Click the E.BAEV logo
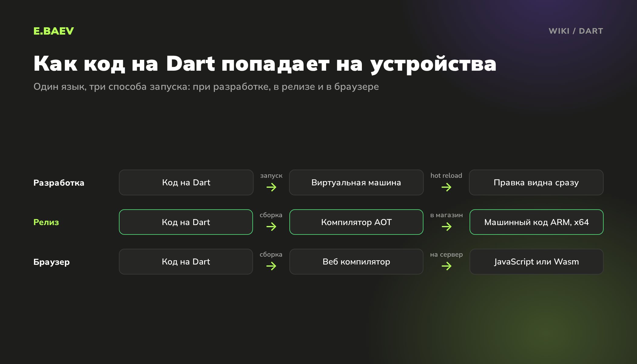This screenshot has width=637, height=364. coord(54,31)
